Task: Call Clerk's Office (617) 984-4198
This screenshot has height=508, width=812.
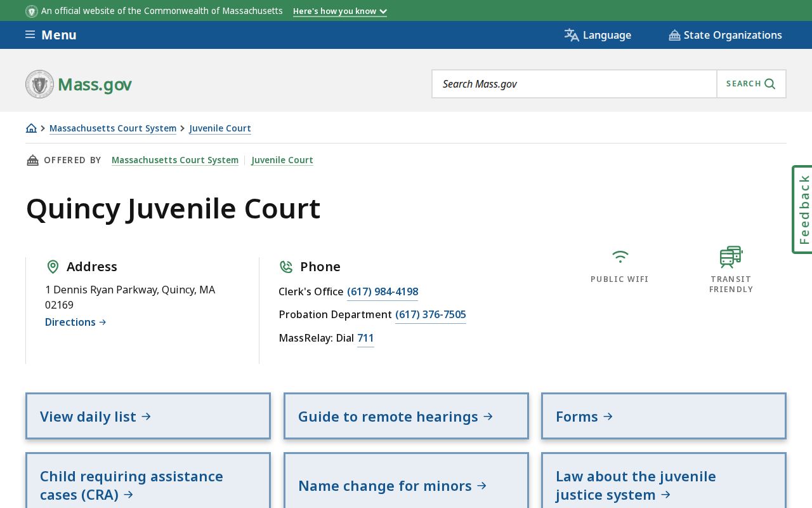Action: point(383,291)
